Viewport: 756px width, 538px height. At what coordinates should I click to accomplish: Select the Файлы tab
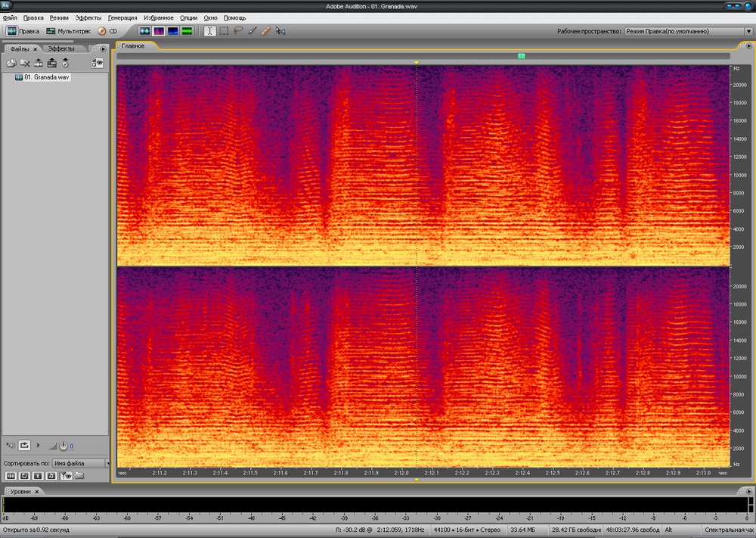tap(20, 48)
